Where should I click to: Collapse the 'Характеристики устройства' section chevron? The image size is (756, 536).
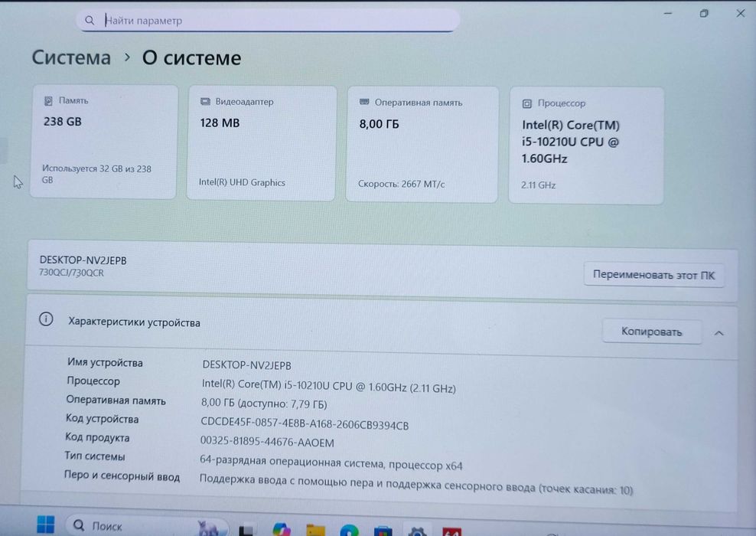tap(719, 333)
